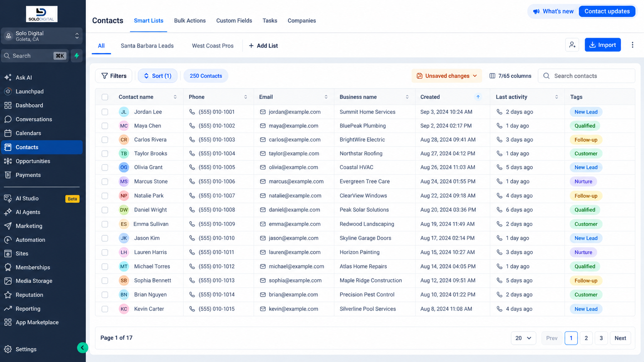Check the row for Lauren Harris
Image resolution: width=644 pixels, height=362 pixels.
[x=105, y=252]
